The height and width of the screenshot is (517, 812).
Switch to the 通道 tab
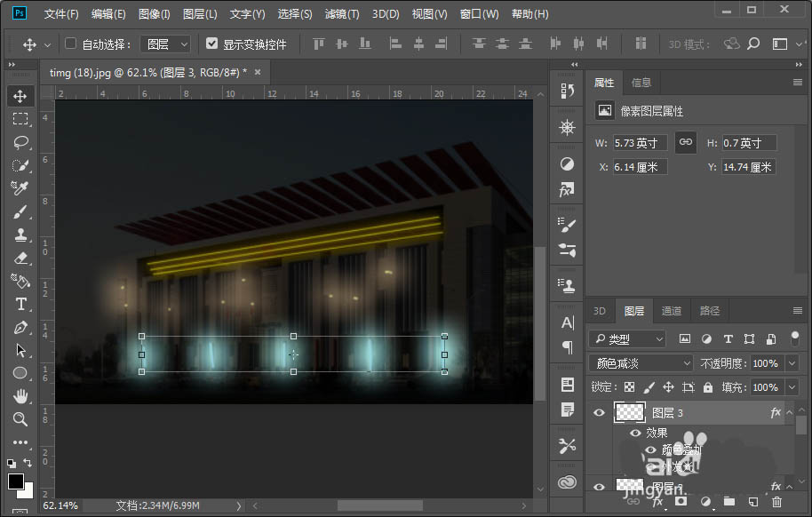[672, 311]
